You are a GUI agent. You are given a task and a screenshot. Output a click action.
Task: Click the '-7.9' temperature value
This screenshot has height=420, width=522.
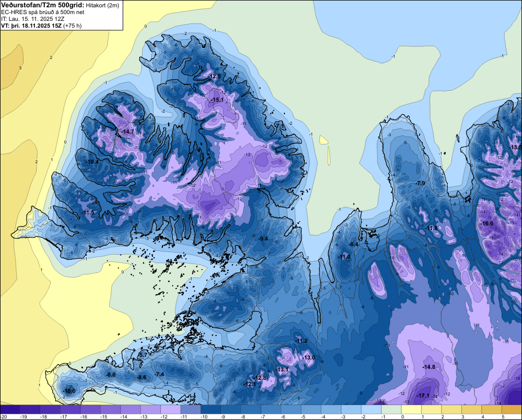pos(420,183)
